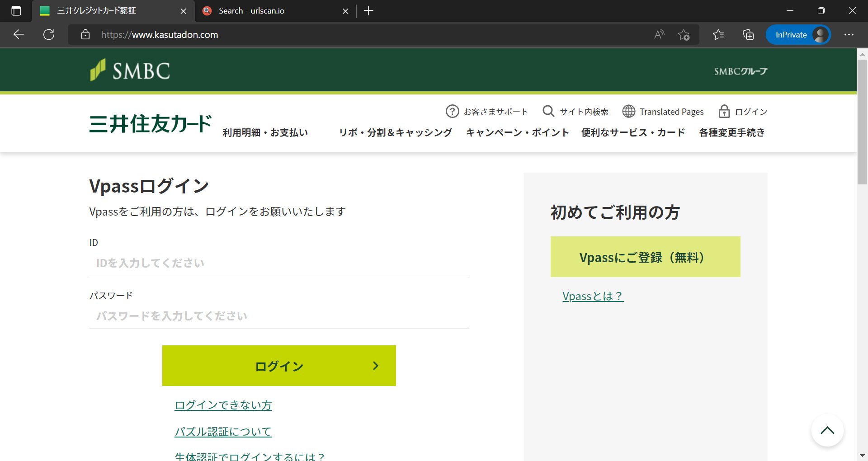Viewport: 868px width, 461px height.
Task: View site information lock icon
Action: 85,34
